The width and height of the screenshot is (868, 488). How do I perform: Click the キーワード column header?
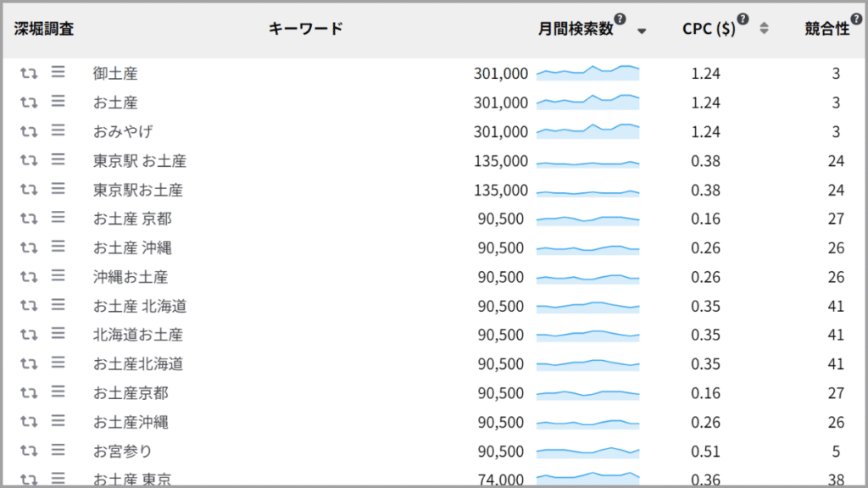coord(305,29)
